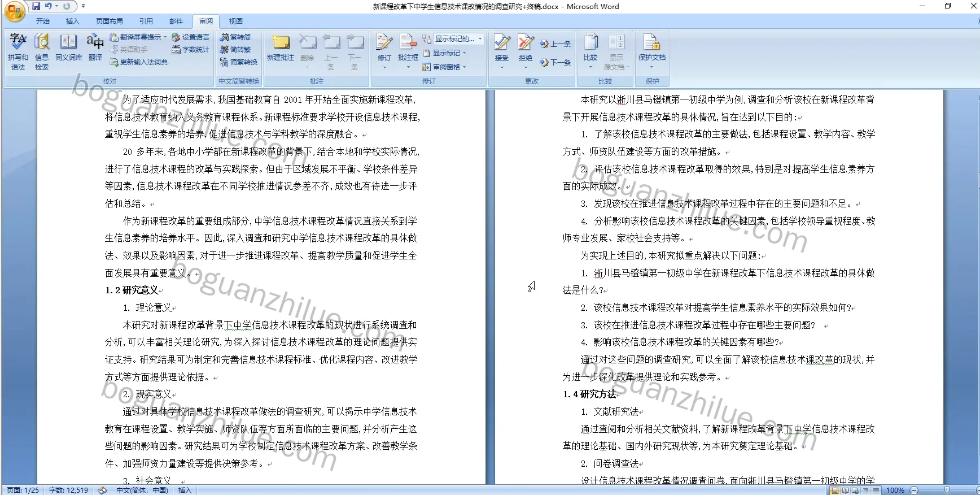Switch to web layout view

pos(855,490)
